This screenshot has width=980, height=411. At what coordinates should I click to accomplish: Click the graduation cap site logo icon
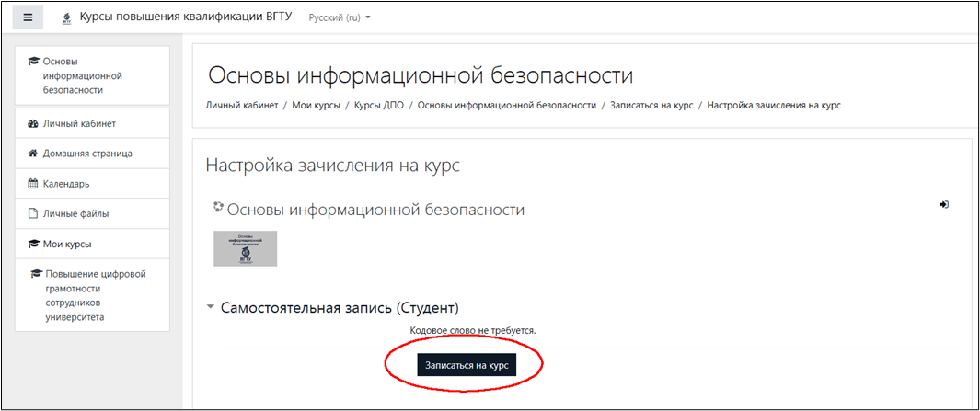tap(66, 18)
